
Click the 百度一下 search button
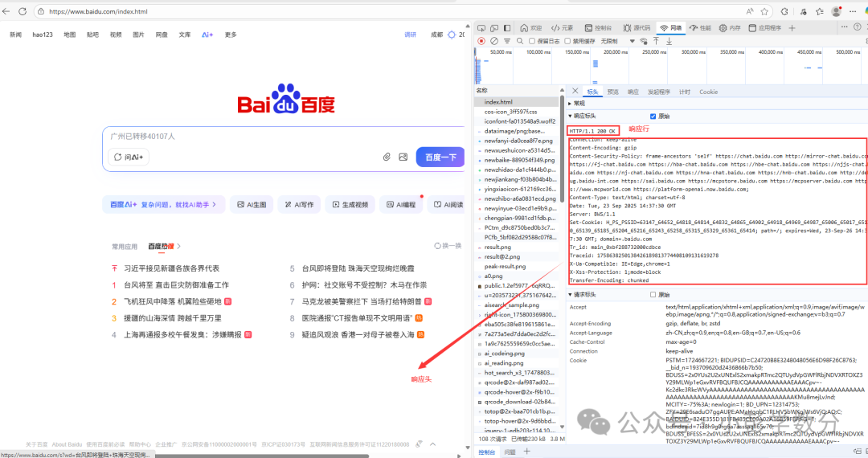click(x=440, y=157)
